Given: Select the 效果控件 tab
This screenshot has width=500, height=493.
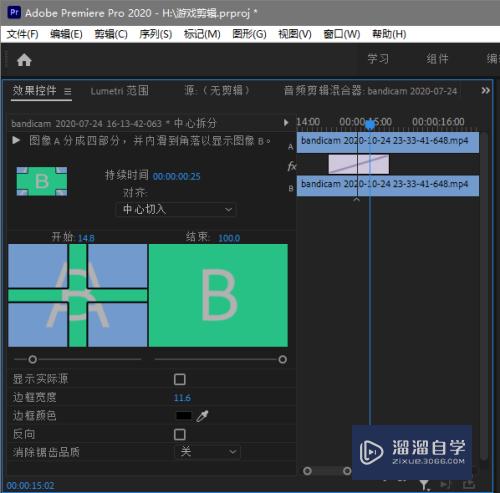Looking at the screenshot, I should (x=34, y=91).
